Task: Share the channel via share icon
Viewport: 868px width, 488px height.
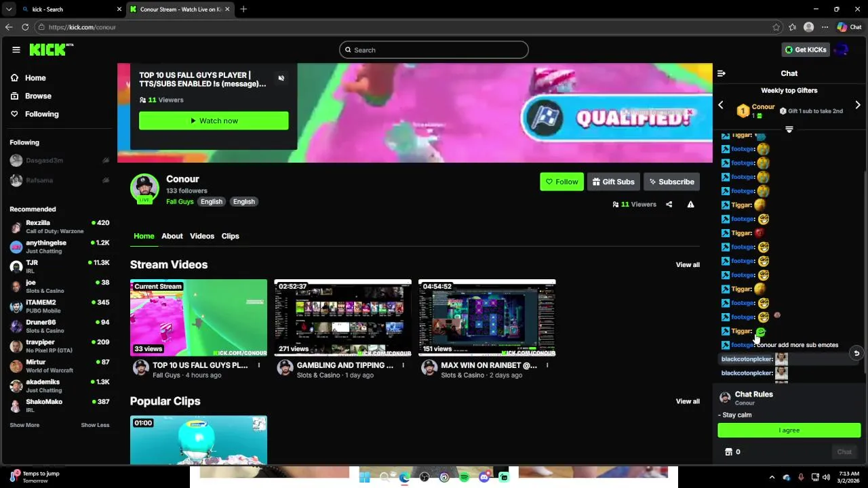Action: pyautogui.click(x=669, y=204)
